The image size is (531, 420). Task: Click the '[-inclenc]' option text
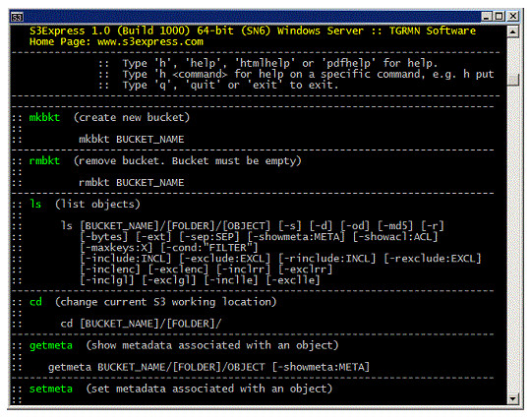tap(110, 270)
